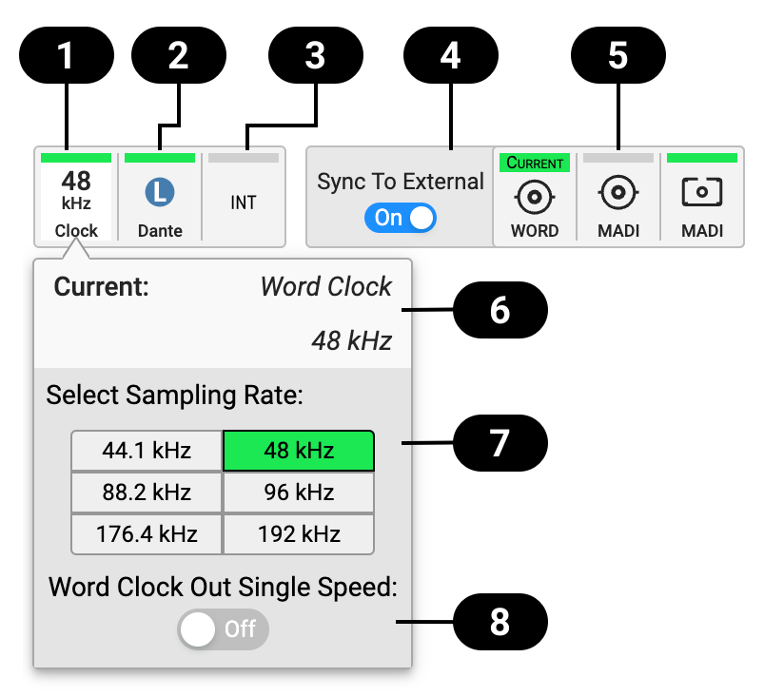Click the Current Word Clock readout

point(223,313)
